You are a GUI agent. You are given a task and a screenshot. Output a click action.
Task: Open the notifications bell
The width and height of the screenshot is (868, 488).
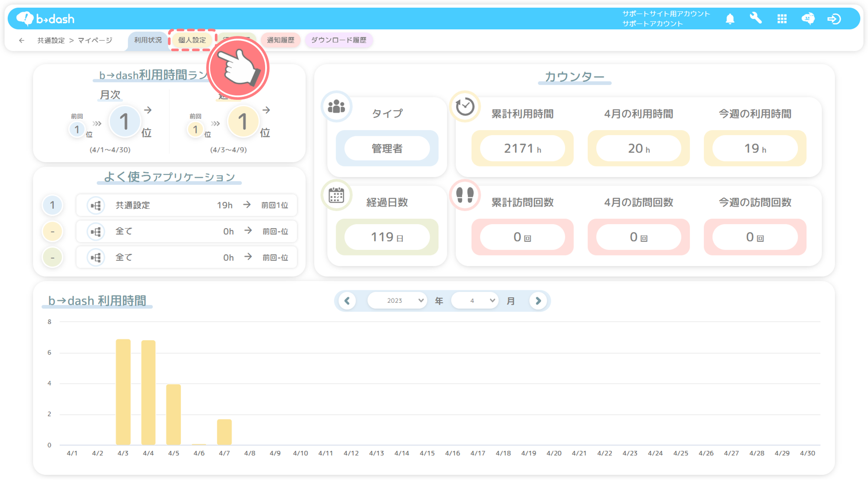[730, 19]
